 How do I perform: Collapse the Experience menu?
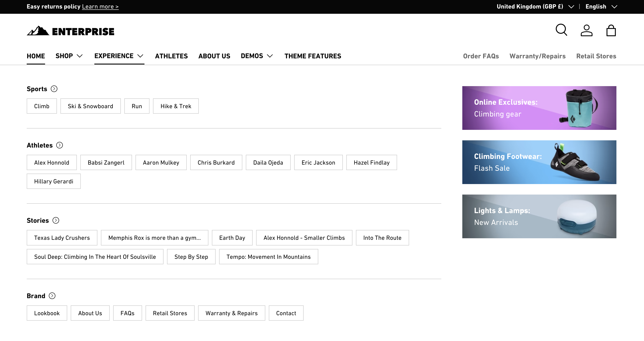pos(119,56)
